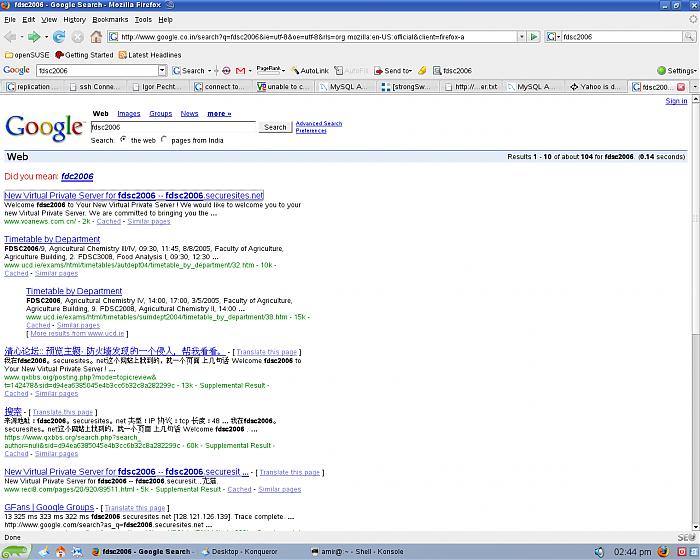The width and height of the screenshot is (700, 560).
Task: Click the search magnifier in the search box
Action: (689, 37)
